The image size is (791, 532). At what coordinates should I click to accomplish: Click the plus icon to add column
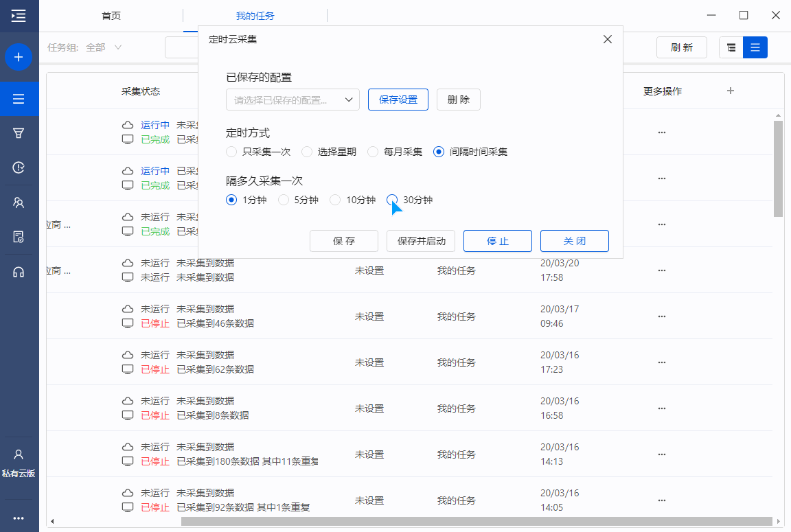pos(731,91)
